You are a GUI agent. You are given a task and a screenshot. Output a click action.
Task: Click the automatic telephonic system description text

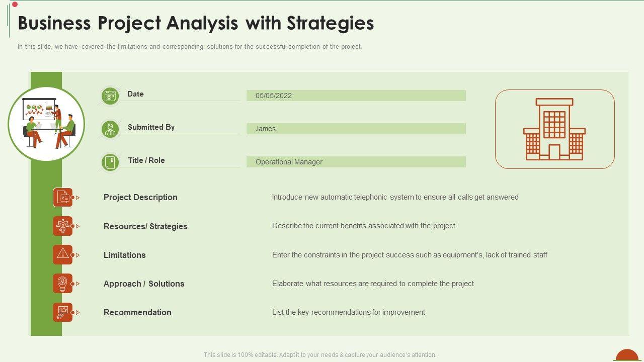click(395, 197)
